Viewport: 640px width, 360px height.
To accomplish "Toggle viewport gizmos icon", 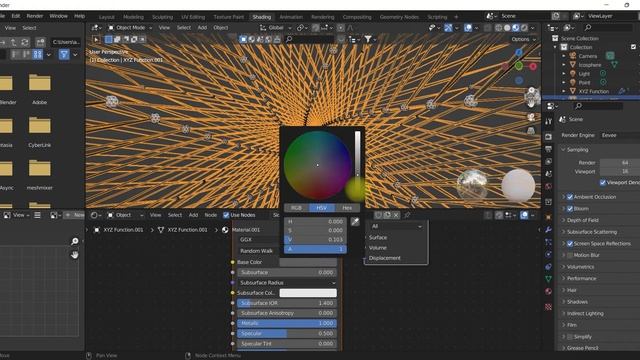I will click(x=448, y=28).
